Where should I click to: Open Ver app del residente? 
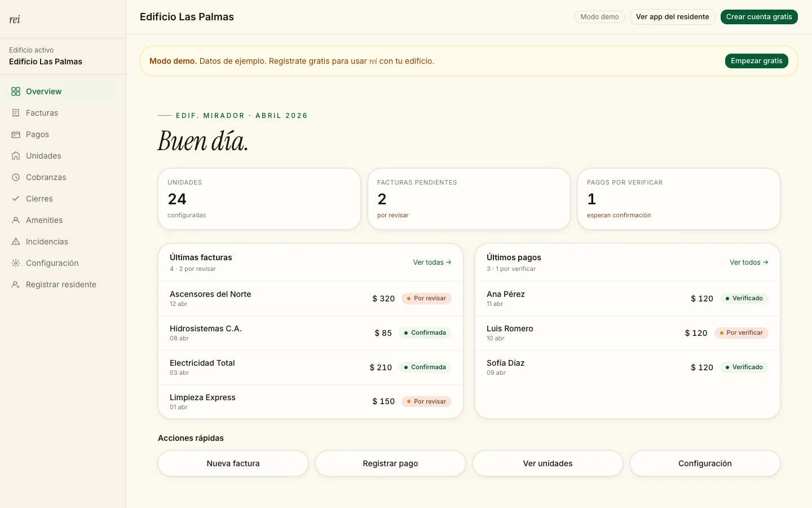(x=673, y=17)
